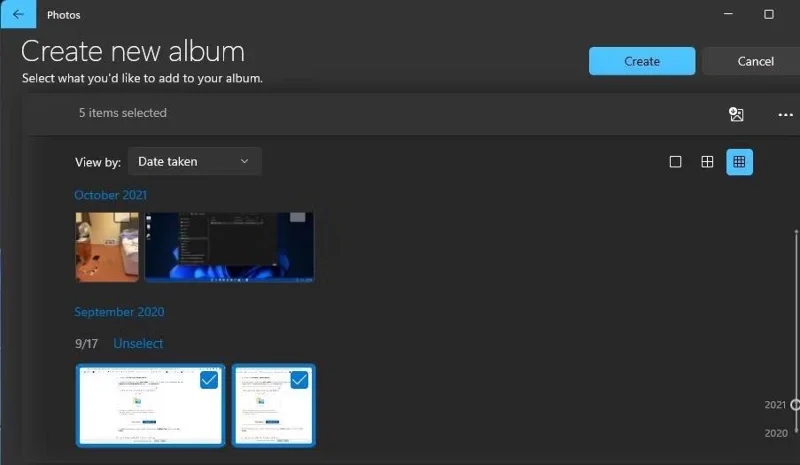
Task: Uncheck the second selected 9/17 screenshot
Action: tap(299, 380)
